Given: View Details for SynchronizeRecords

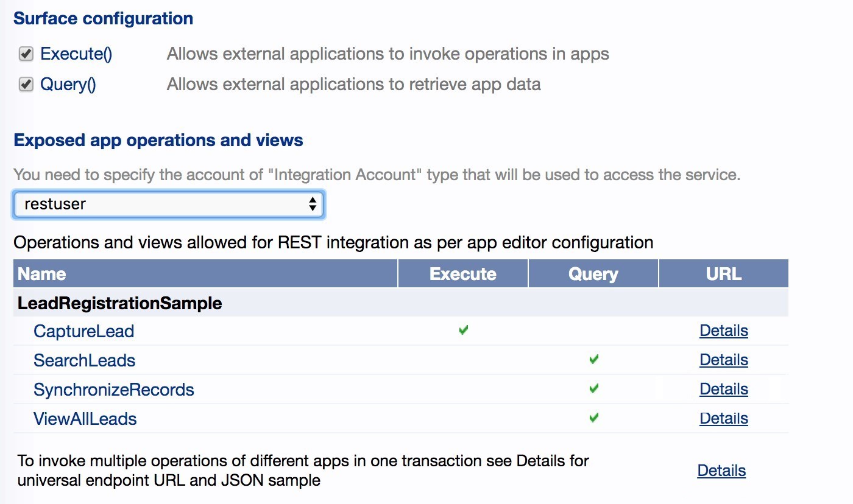Looking at the screenshot, I should coord(723,388).
